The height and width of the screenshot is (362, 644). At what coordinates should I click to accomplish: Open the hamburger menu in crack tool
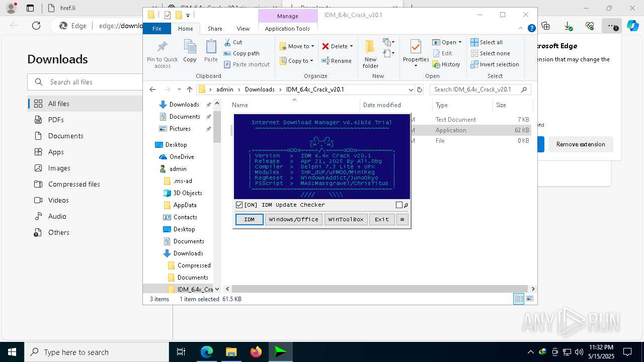402,219
